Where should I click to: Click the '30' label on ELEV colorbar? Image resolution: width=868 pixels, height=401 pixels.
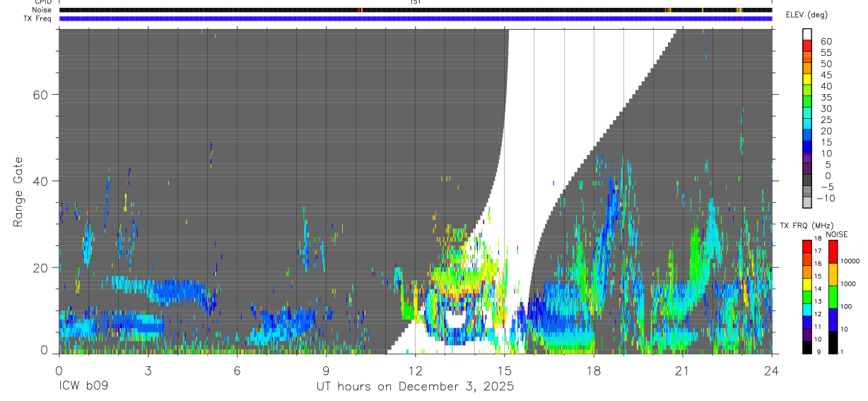point(825,109)
